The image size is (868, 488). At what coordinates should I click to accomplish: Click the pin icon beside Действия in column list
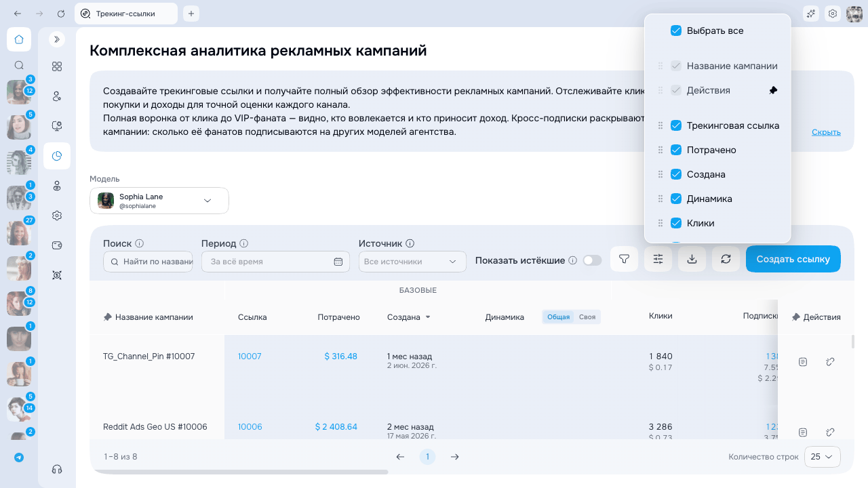(774, 90)
